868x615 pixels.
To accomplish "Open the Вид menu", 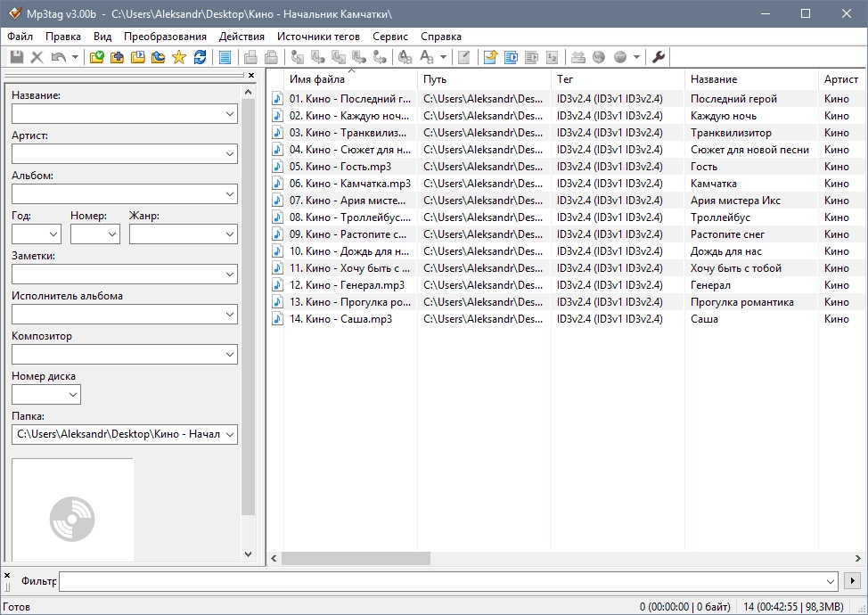I will pos(102,37).
